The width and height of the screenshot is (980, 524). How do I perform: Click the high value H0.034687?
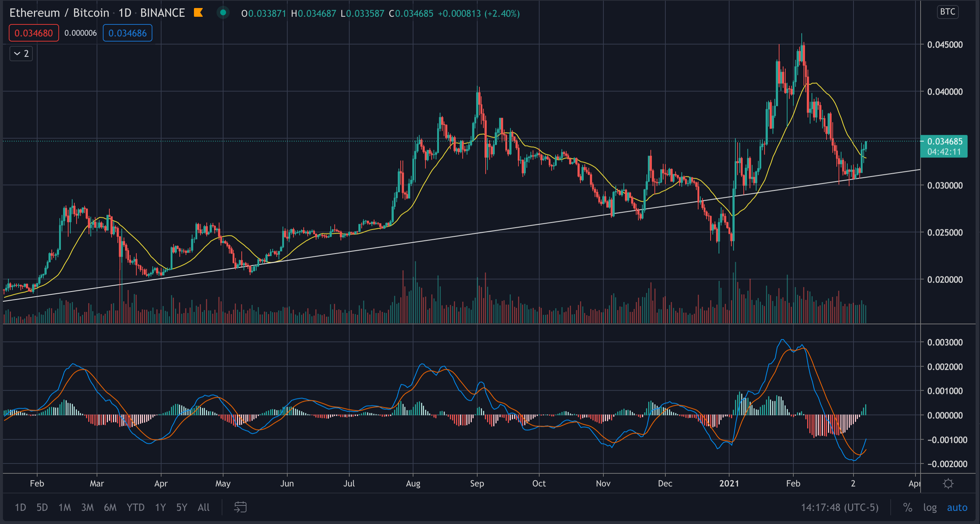click(x=314, y=14)
